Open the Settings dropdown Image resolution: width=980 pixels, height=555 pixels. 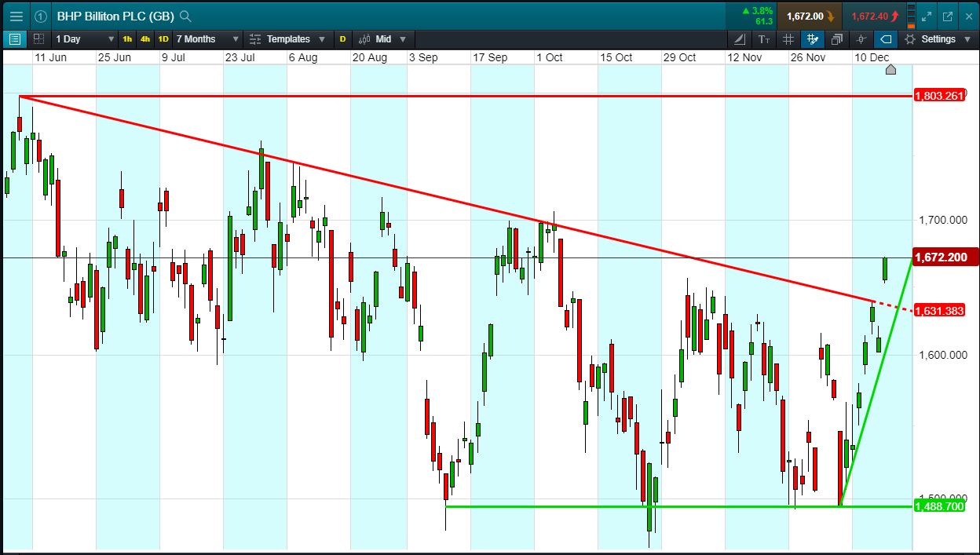pos(938,38)
